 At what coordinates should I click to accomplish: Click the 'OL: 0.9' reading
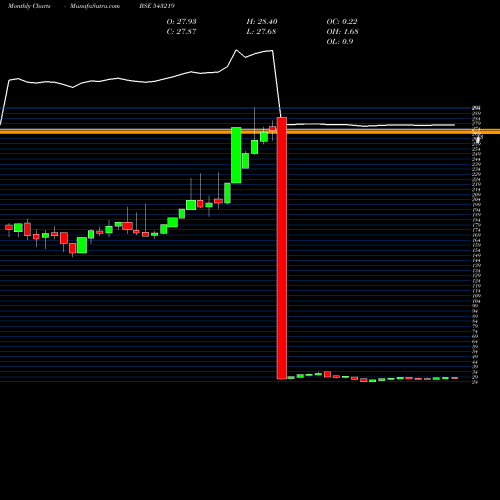340,42
